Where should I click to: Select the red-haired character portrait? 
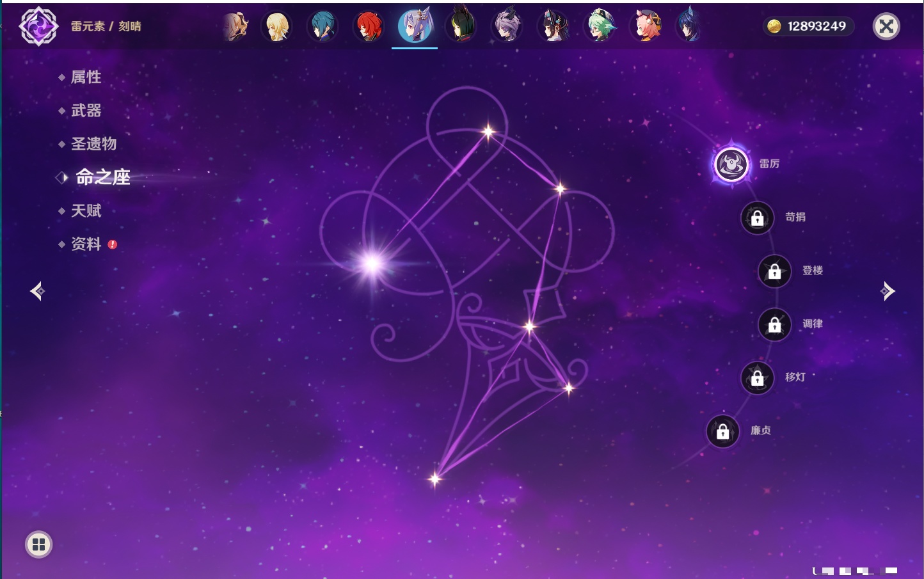(x=369, y=26)
